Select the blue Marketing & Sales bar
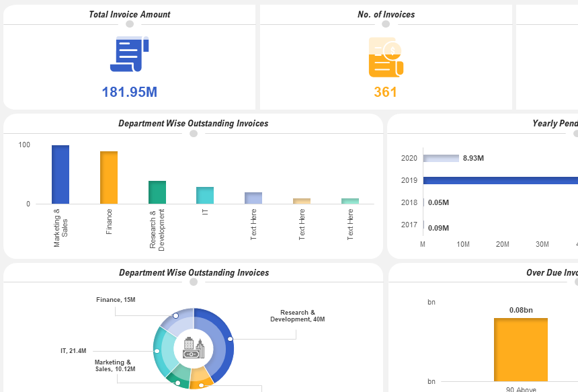The width and height of the screenshot is (578, 392). 60,175
